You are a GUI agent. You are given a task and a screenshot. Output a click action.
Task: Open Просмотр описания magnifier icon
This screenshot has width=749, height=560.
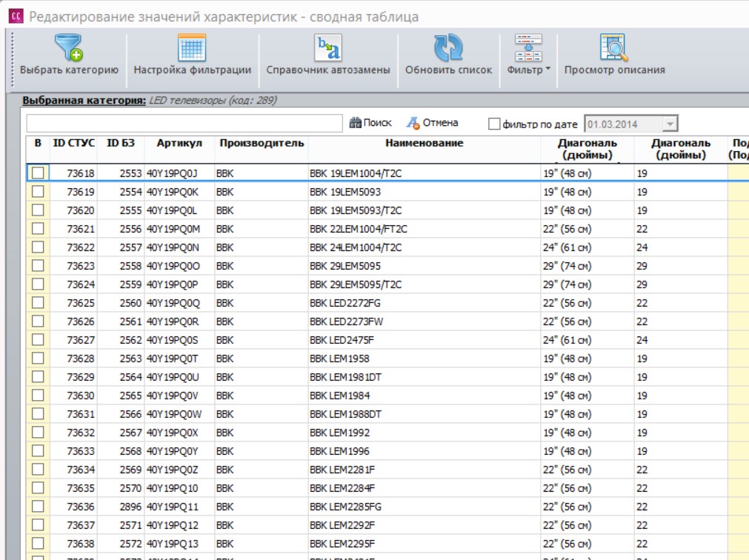(x=614, y=47)
